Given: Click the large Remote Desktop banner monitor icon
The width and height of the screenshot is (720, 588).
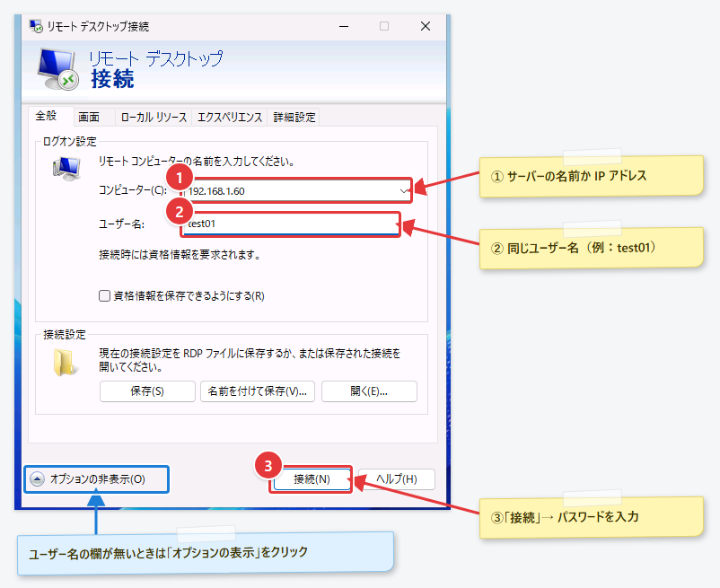Looking at the screenshot, I should click(57, 69).
